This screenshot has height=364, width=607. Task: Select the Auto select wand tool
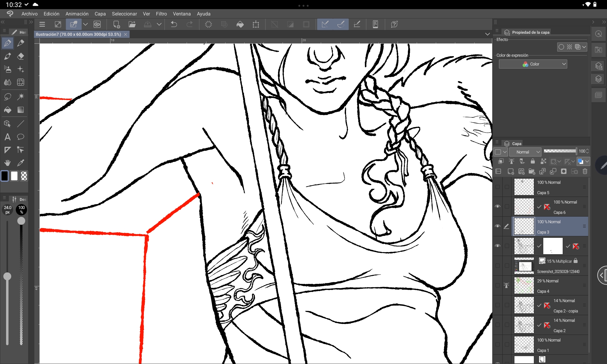pos(21,96)
